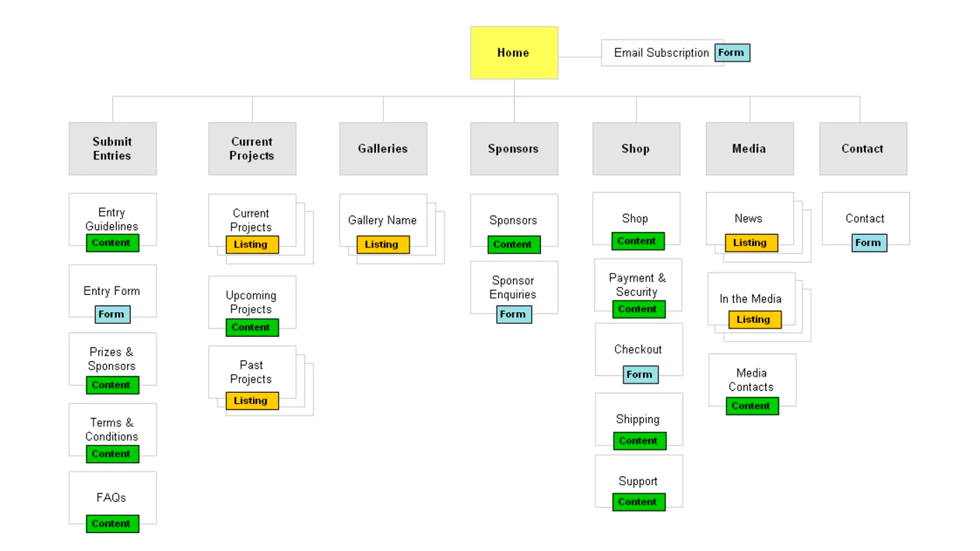Open the Submit Entries section header
This screenshot has height=551, width=980.
tap(112, 148)
